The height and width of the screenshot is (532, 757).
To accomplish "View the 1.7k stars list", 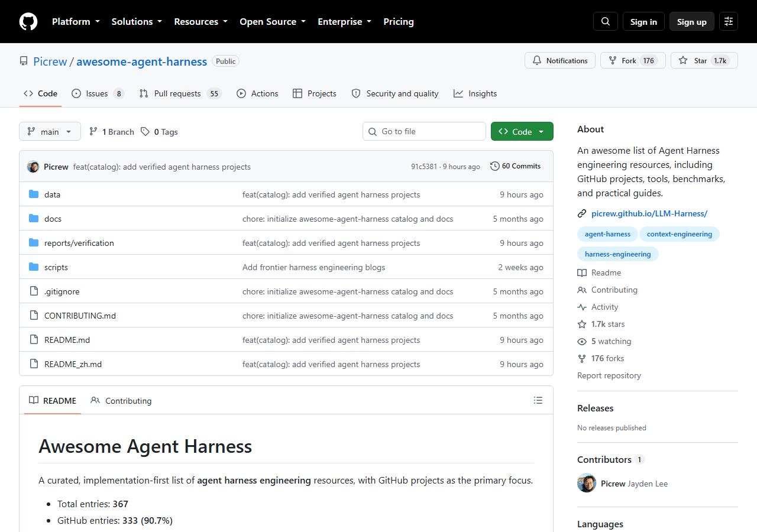I will coord(601,324).
